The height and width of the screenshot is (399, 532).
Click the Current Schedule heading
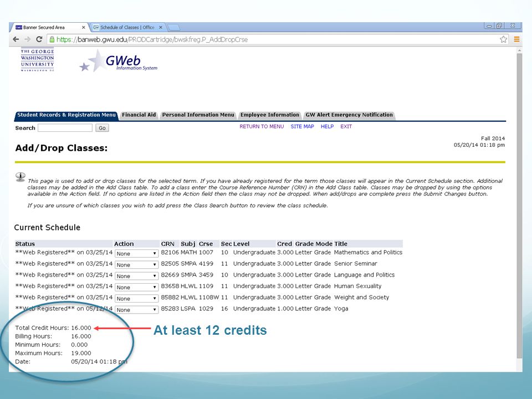tap(47, 227)
